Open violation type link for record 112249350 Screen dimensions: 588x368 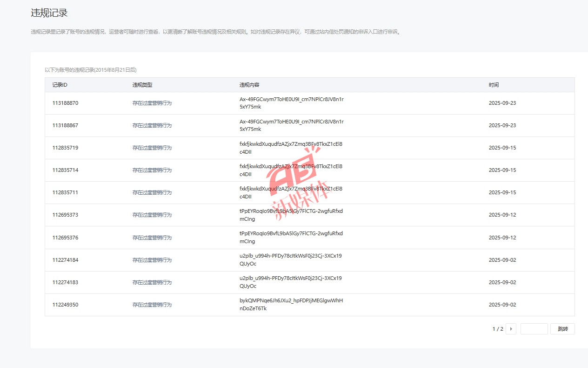coord(152,305)
